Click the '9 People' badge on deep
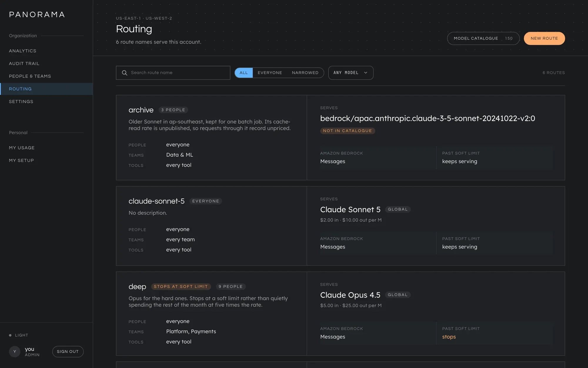Screen dimensions: 588x368 coord(230,286)
